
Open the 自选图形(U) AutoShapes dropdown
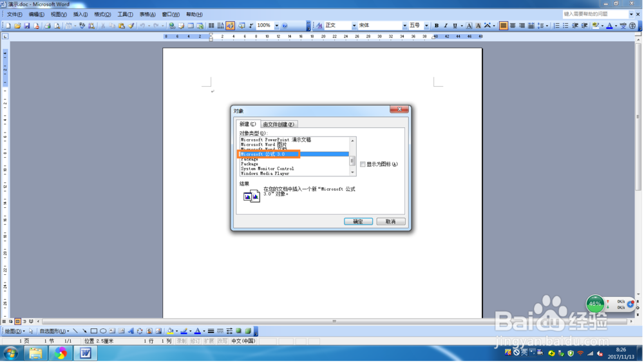(x=54, y=331)
